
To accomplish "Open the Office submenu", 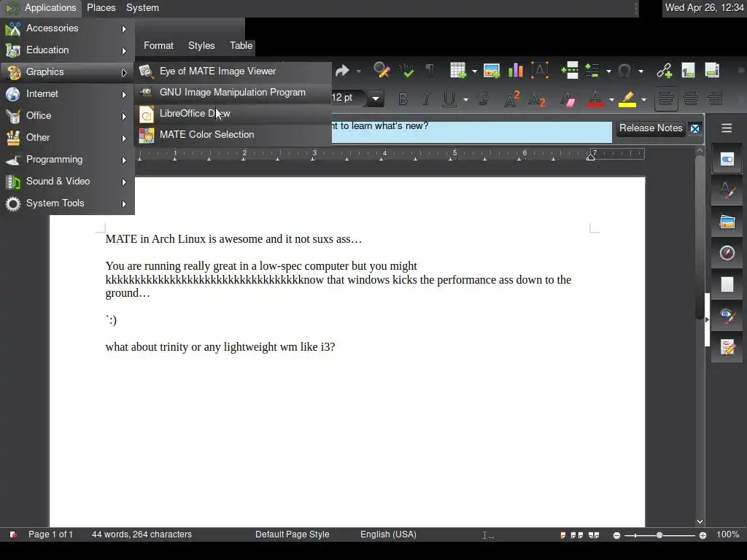I will (x=67, y=116).
